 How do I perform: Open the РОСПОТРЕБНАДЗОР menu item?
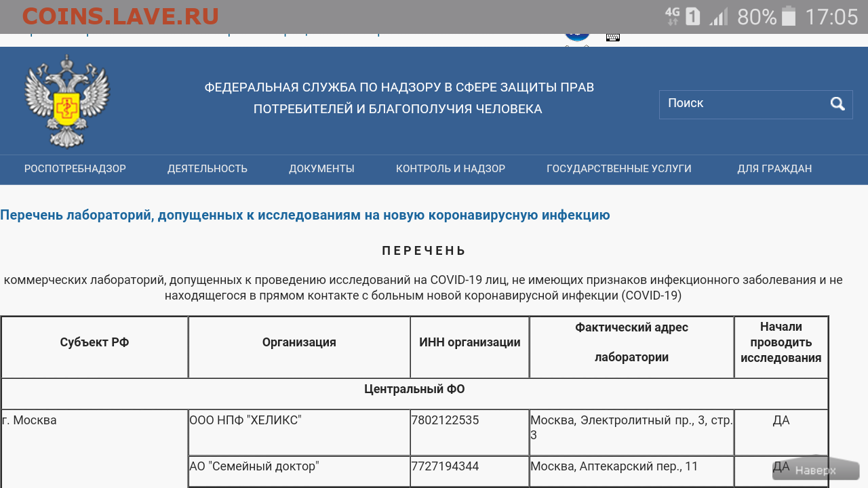(x=75, y=169)
